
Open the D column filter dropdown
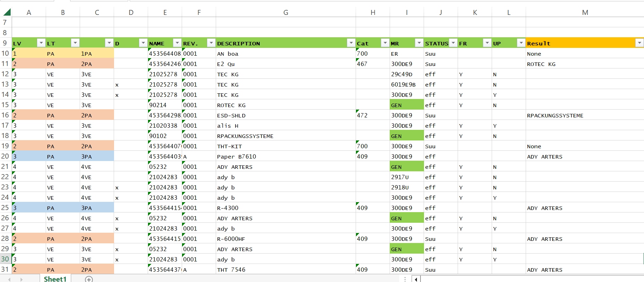point(143,43)
